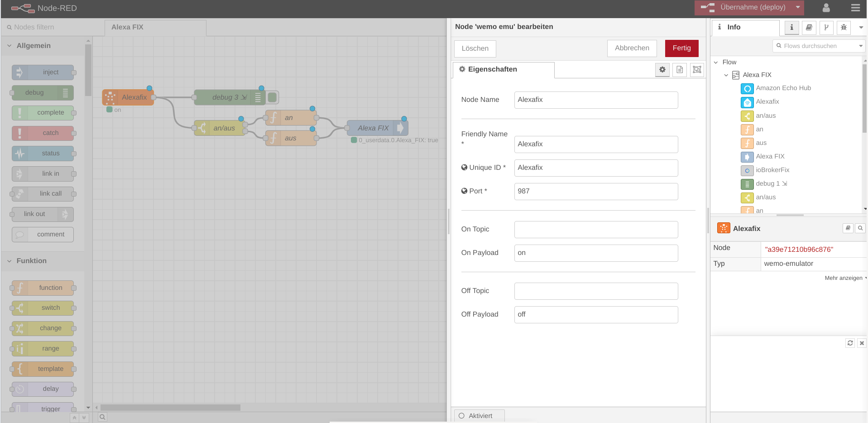Edit the Unique ID field
The image size is (868, 423).
click(596, 168)
